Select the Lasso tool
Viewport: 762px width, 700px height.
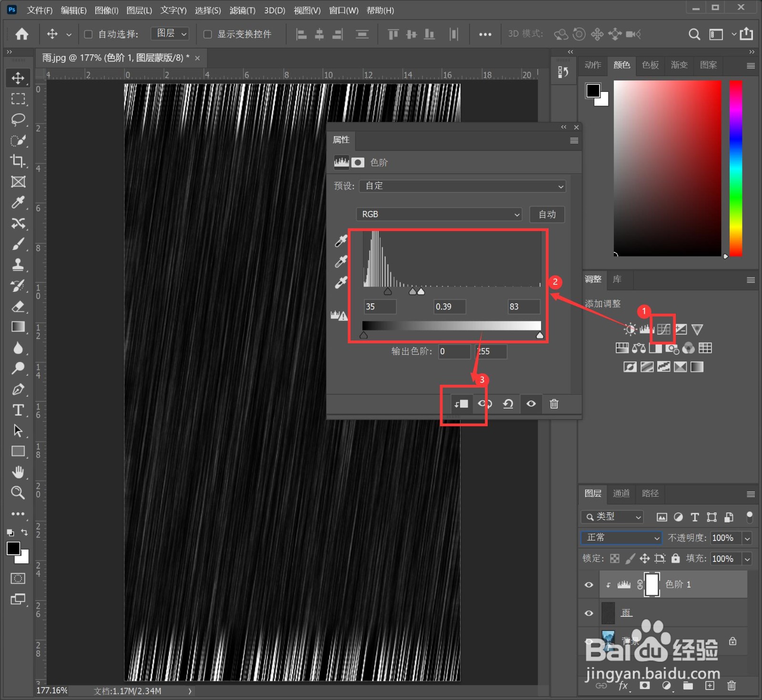click(18, 119)
